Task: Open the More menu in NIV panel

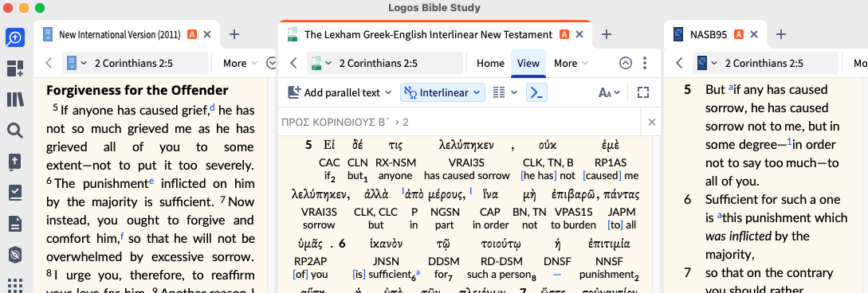Action: point(240,63)
